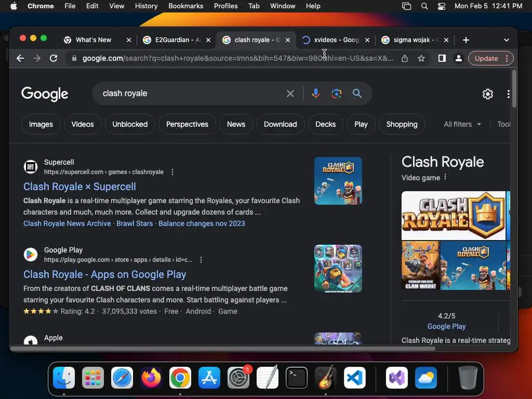Open the large Clash Royale logo image
Viewport: 532px width, 399px height.
[x=453, y=216]
